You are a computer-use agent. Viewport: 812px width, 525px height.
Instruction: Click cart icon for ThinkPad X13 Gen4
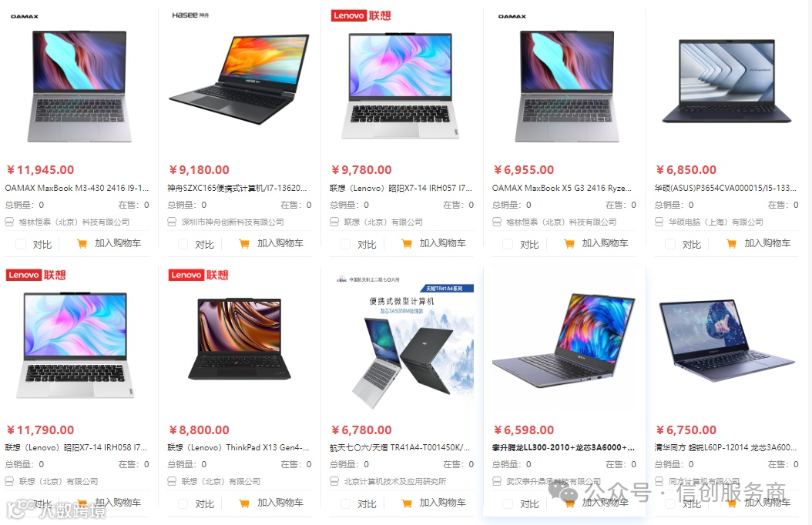[244, 503]
